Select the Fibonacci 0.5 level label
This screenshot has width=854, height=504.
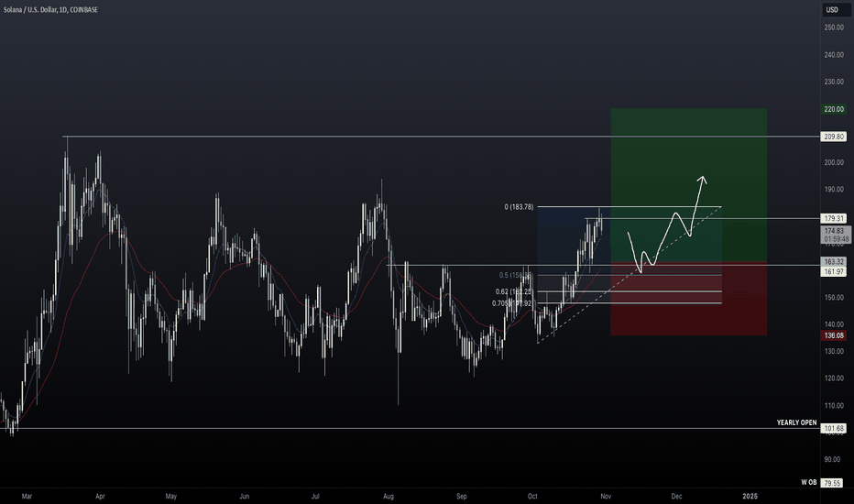[515, 275]
